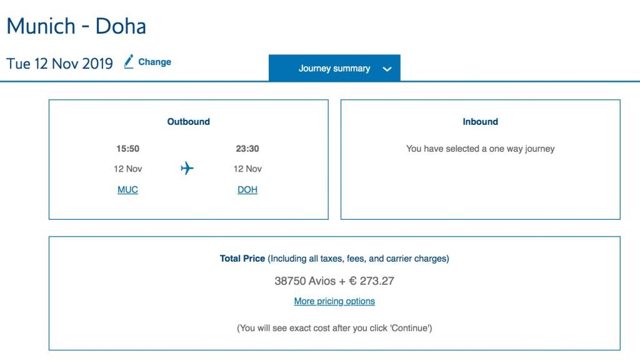Screen dimensions: 640x364
Task: Click the Inbound section heading
Action: 481,122
